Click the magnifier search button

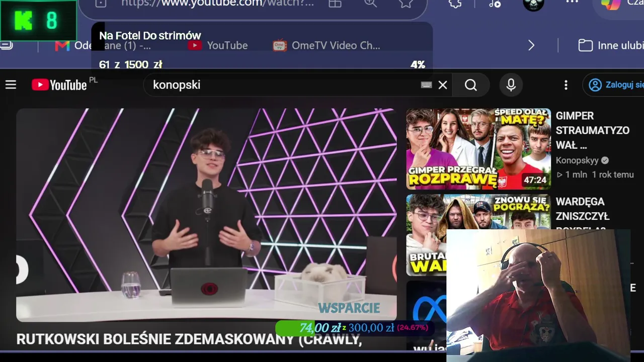click(x=471, y=85)
